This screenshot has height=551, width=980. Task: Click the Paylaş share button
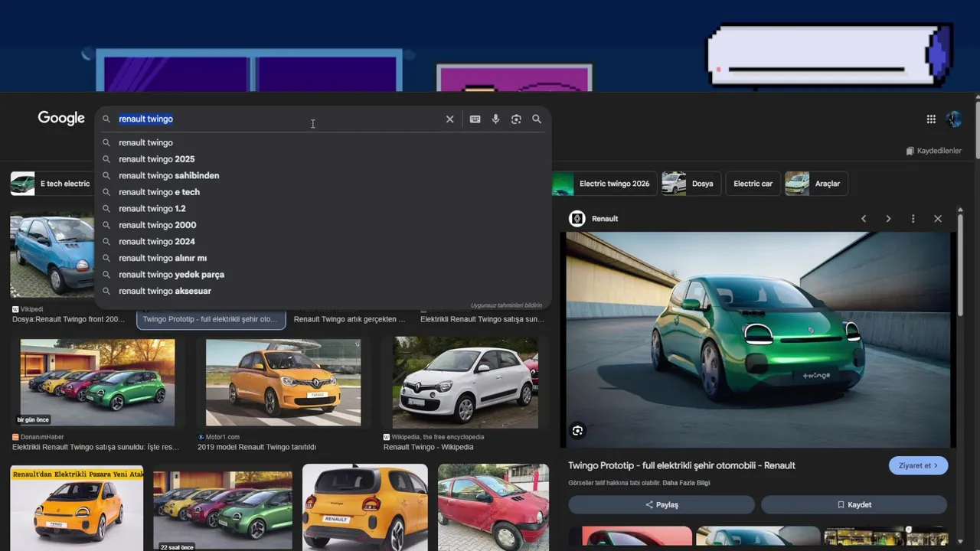pyautogui.click(x=661, y=505)
